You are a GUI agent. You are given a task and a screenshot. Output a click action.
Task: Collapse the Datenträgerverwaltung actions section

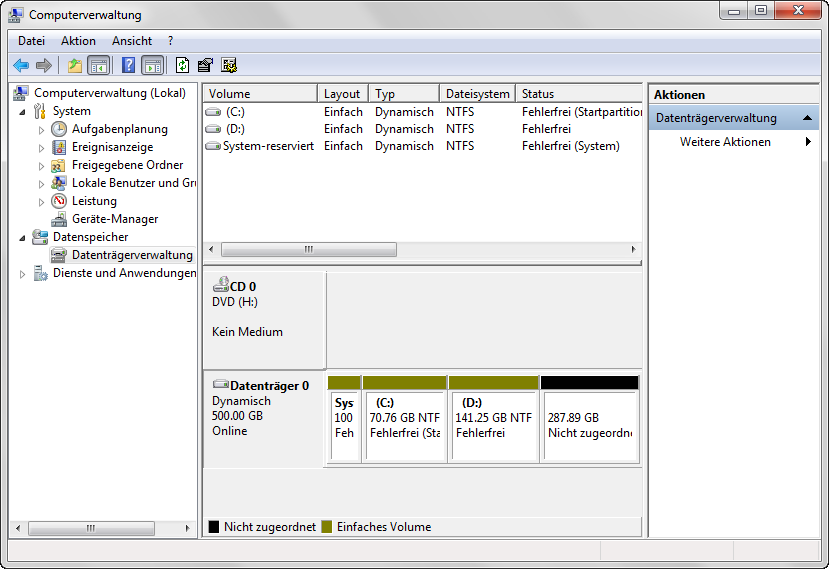click(807, 117)
